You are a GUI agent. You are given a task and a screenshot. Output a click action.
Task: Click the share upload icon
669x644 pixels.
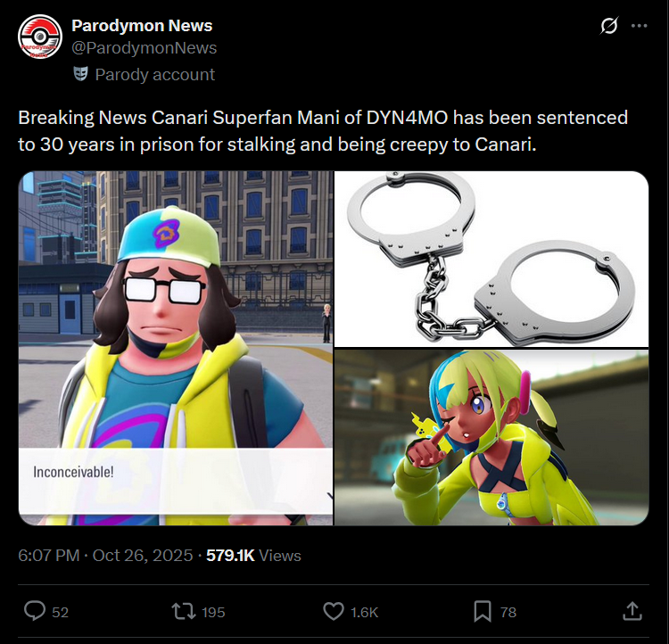(632, 611)
